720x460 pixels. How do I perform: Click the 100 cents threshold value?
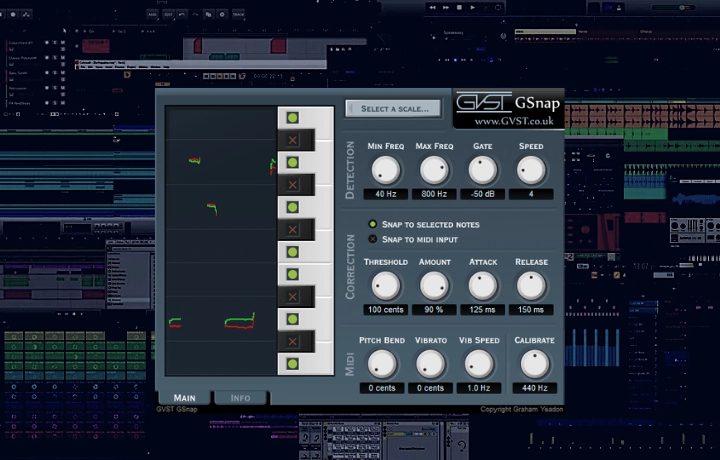click(386, 310)
